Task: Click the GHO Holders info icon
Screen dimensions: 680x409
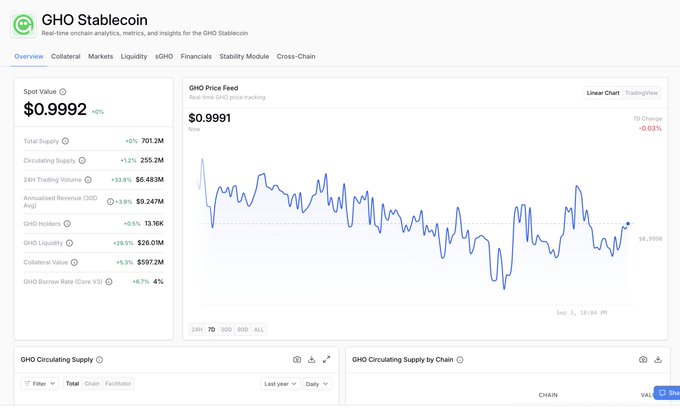Action: tap(67, 224)
